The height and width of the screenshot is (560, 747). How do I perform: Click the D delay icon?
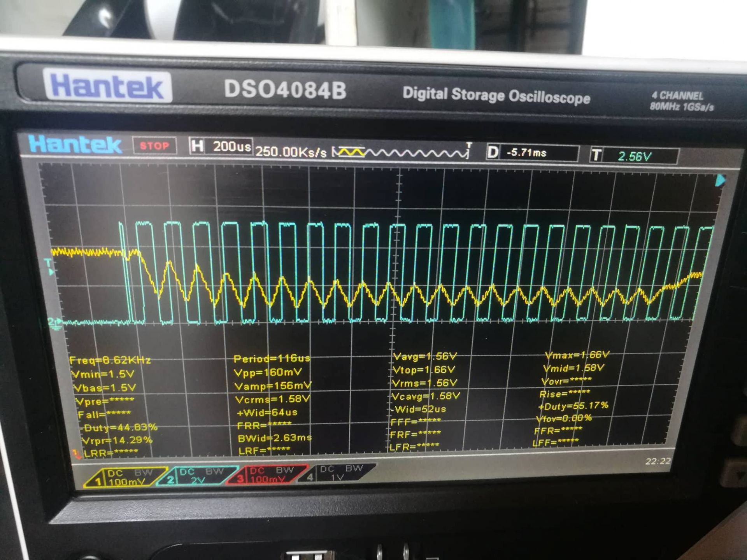(493, 152)
